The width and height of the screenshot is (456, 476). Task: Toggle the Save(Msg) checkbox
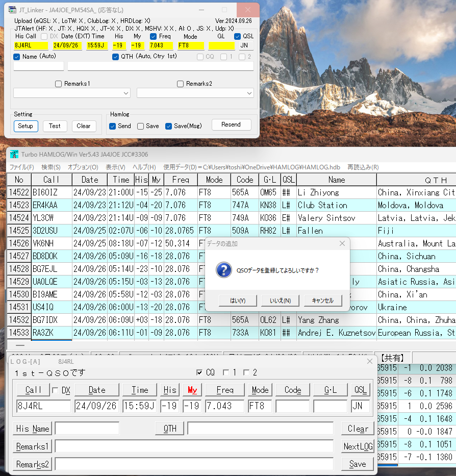pyautogui.click(x=168, y=127)
